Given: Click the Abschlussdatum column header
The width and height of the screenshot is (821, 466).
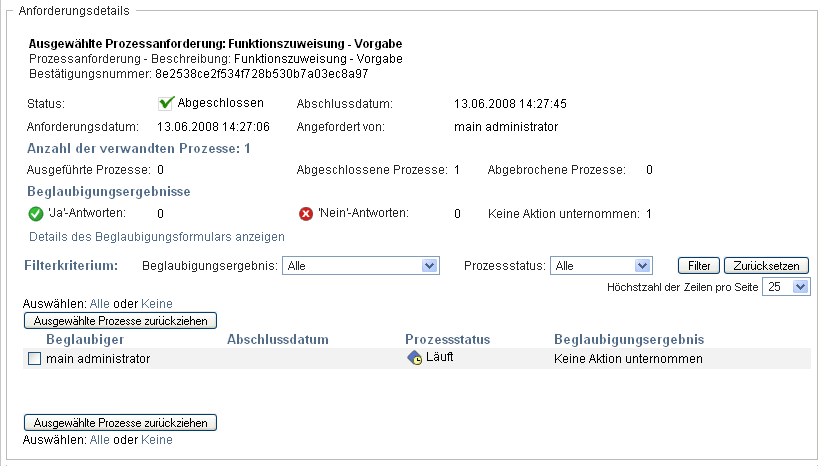Looking at the screenshot, I should tap(278, 340).
